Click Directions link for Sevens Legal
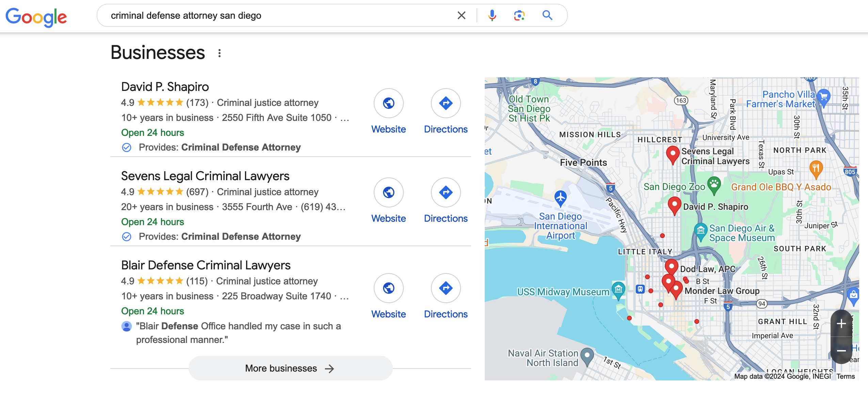The height and width of the screenshot is (393, 868). tap(446, 219)
